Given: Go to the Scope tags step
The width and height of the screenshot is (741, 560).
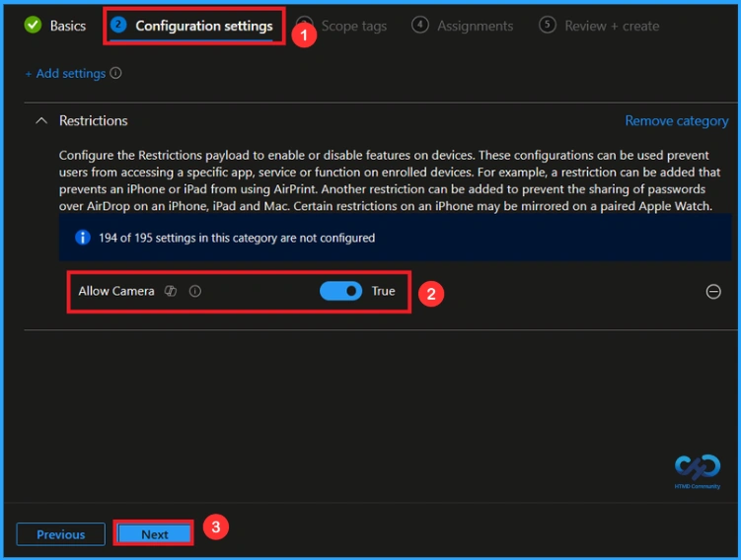Looking at the screenshot, I should click(x=342, y=26).
